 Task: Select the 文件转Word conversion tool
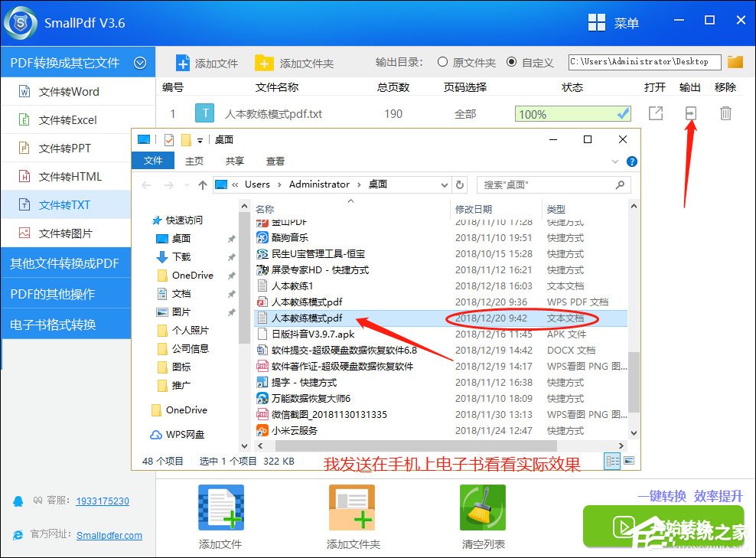67,90
